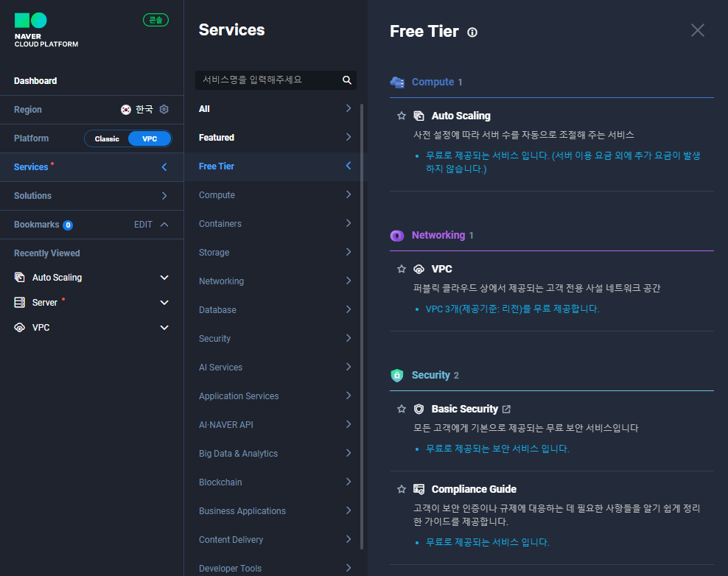The image size is (728, 576).
Task: Open the Developer Tools category
Action: 276,567
